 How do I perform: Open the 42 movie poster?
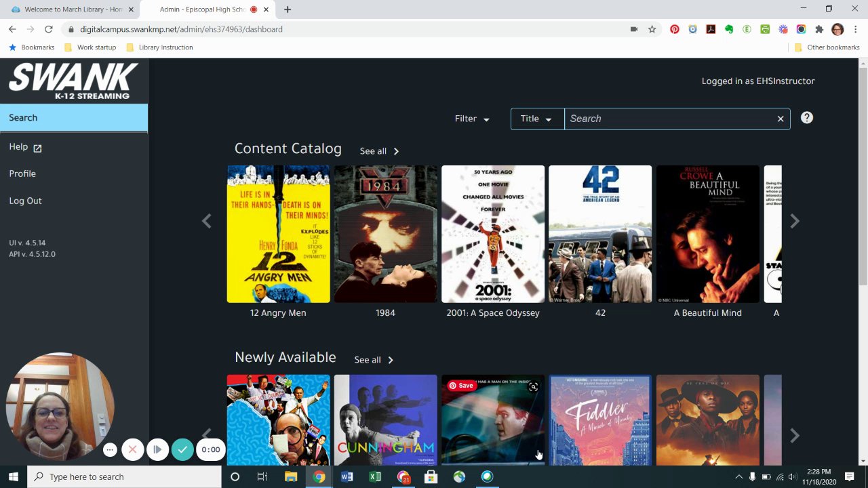coord(600,234)
